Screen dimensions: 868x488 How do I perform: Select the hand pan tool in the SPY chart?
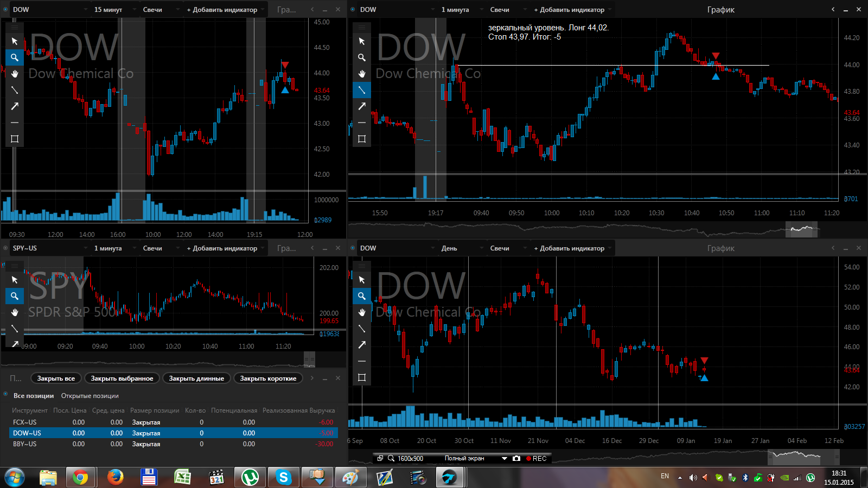(15, 312)
